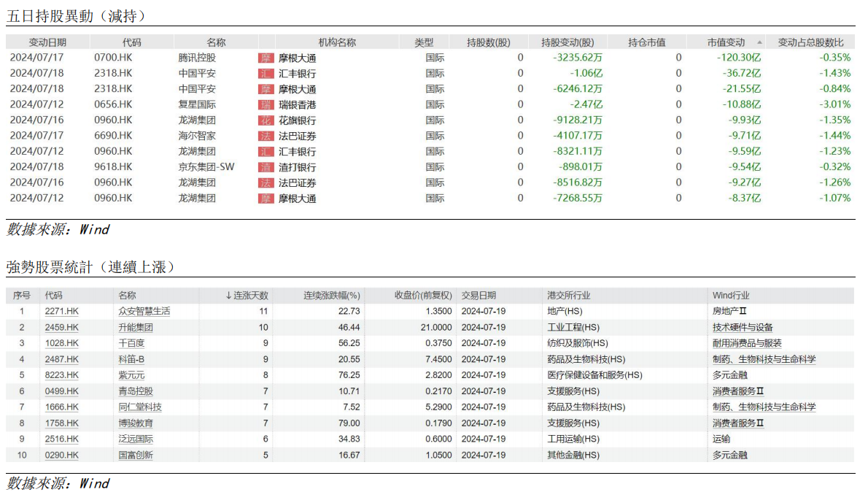Select 京东集团-SW name cell
The height and width of the screenshot is (500, 868).
point(206,166)
